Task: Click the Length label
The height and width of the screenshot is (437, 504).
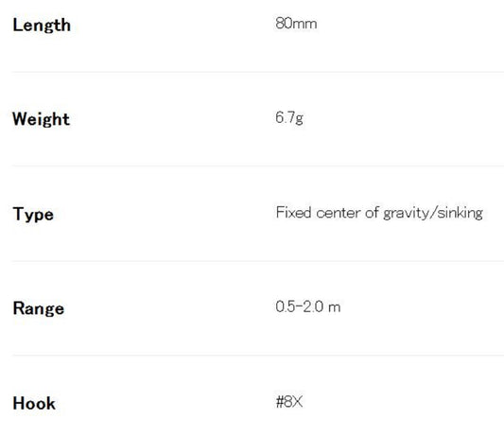Action: (x=42, y=26)
